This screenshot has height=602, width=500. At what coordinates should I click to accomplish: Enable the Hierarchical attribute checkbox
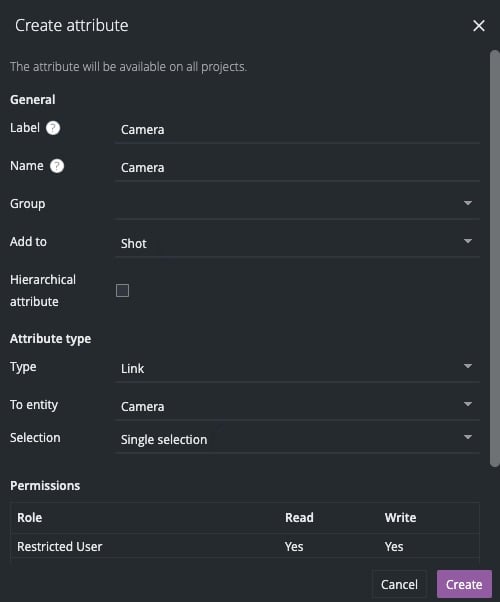pos(123,290)
